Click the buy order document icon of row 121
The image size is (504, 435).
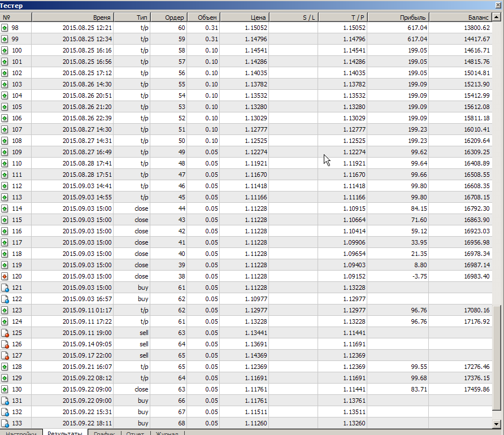(5, 288)
